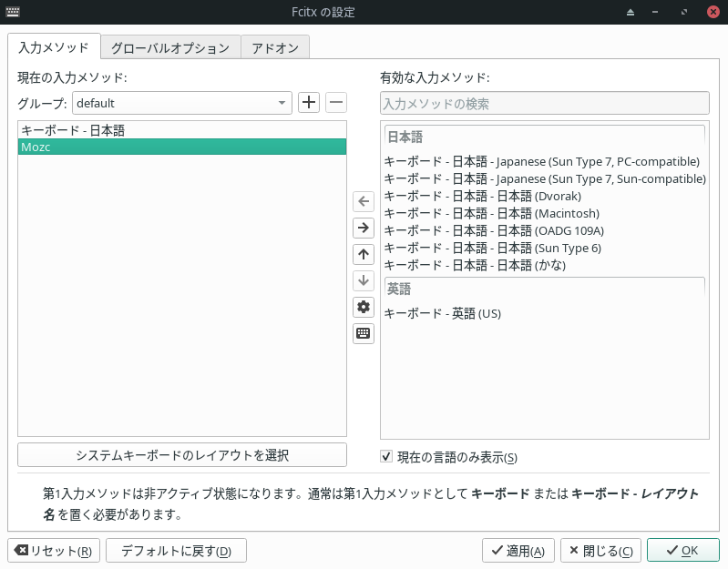Open the アドオン tab

275,47
